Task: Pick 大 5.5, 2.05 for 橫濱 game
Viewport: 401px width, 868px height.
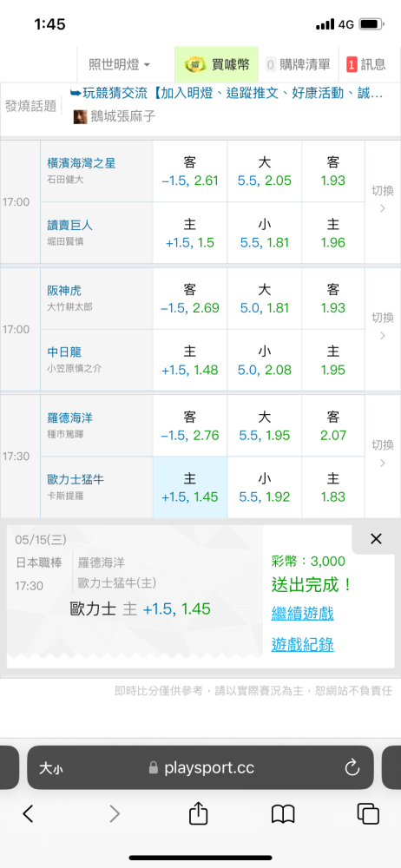Action: click(x=264, y=171)
